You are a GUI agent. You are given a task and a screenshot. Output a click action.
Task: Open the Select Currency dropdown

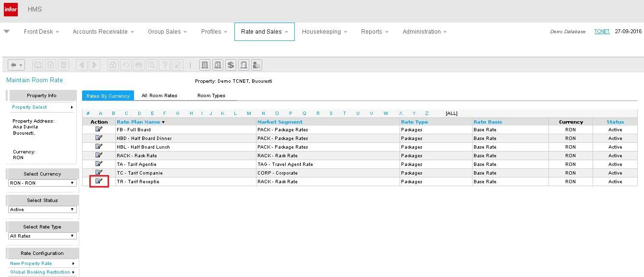click(43, 183)
